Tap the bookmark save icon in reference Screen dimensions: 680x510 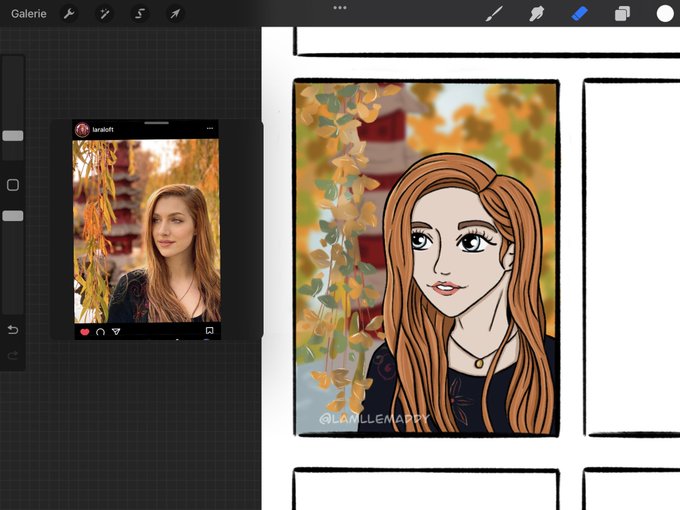point(209,331)
